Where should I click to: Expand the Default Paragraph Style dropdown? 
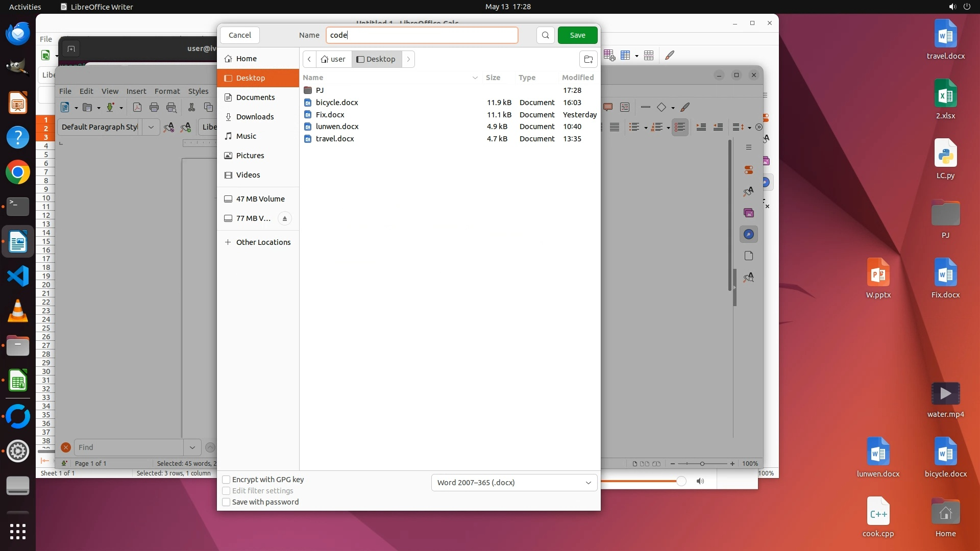pos(151,127)
